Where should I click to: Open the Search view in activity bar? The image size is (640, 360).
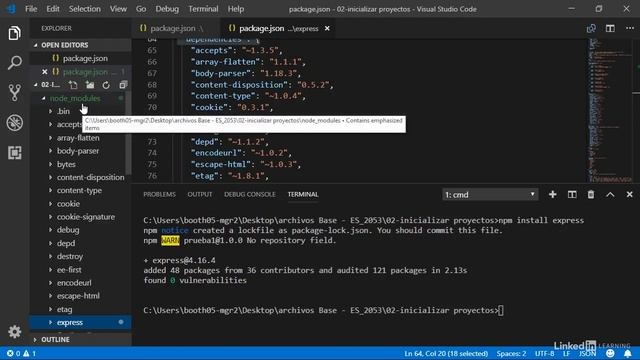pos(14,63)
